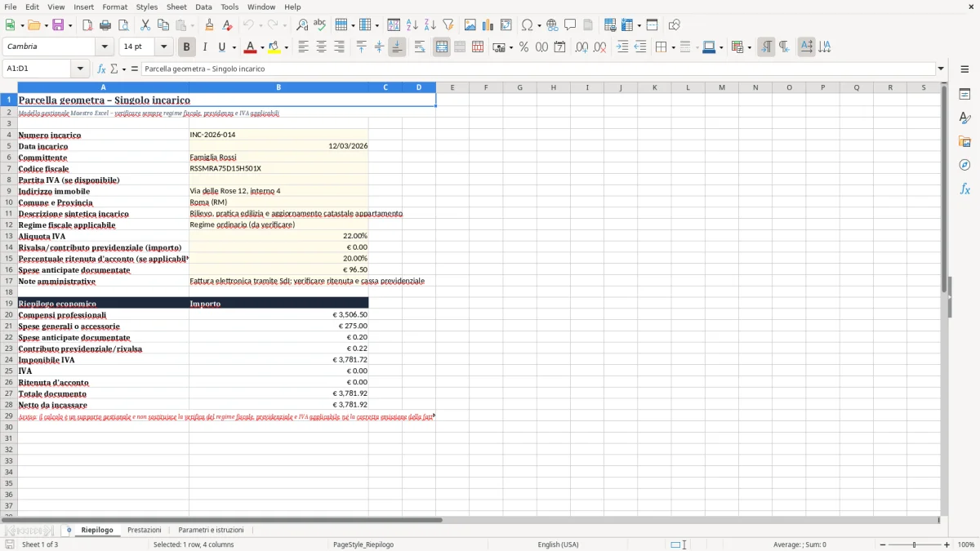Click the zoom slider in status bar
The width and height of the screenshot is (980, 551).
[x=914, y=544]
